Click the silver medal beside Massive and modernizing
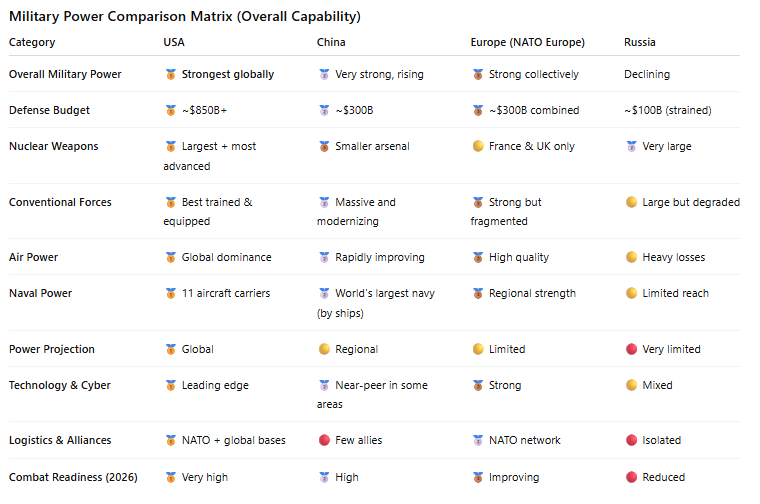The width and height of the screenshot is (760, 504). [x=324, y=202]
